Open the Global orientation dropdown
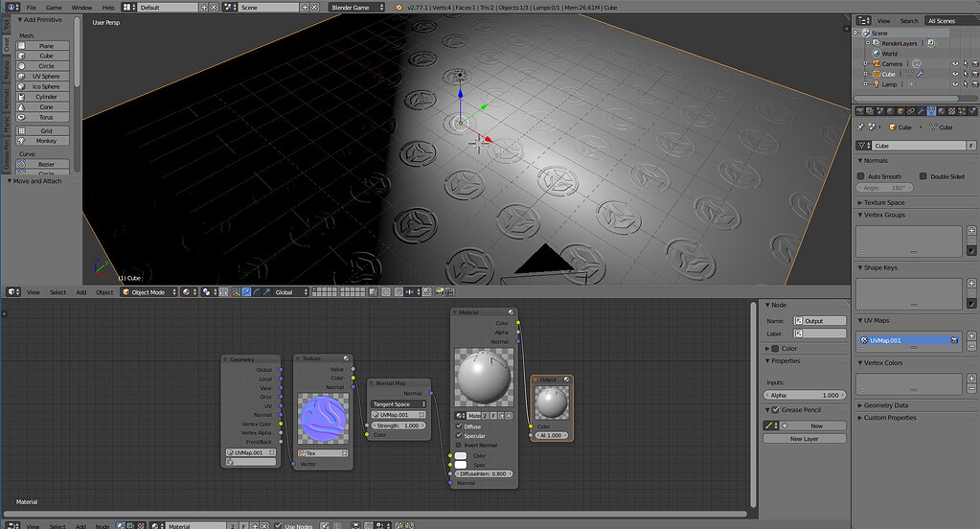This screenshot has width=980, height=529. coord(291,292)
